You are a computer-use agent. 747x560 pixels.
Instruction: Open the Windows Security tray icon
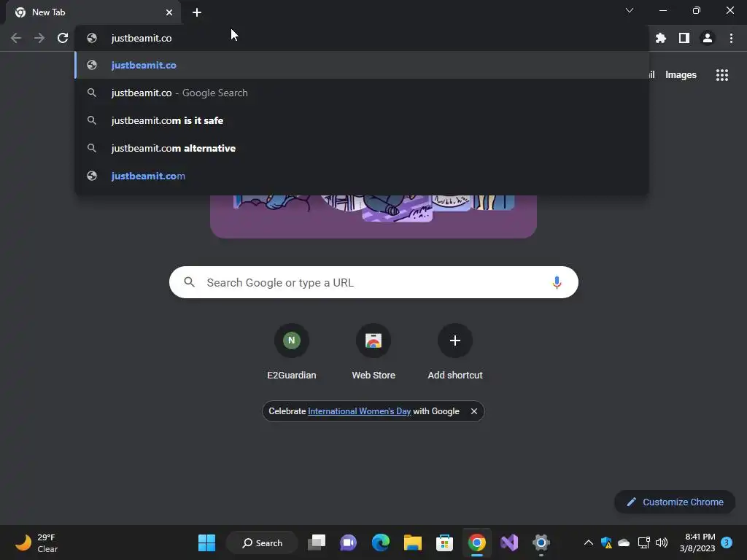(x=606, y=542)
